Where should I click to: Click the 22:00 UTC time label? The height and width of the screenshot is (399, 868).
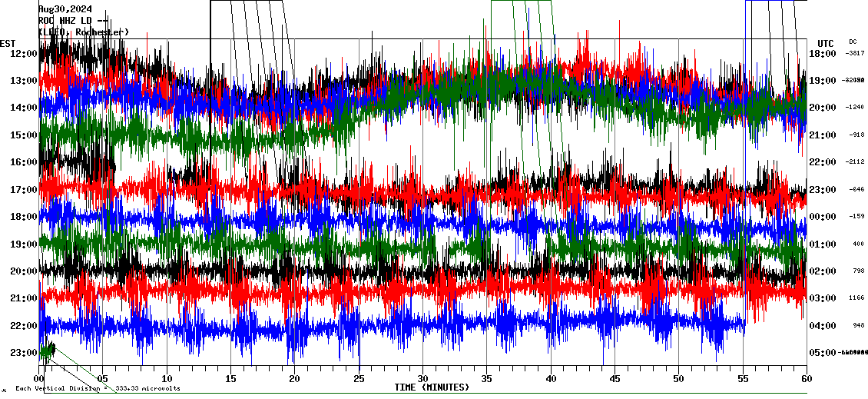pos(823,162)
